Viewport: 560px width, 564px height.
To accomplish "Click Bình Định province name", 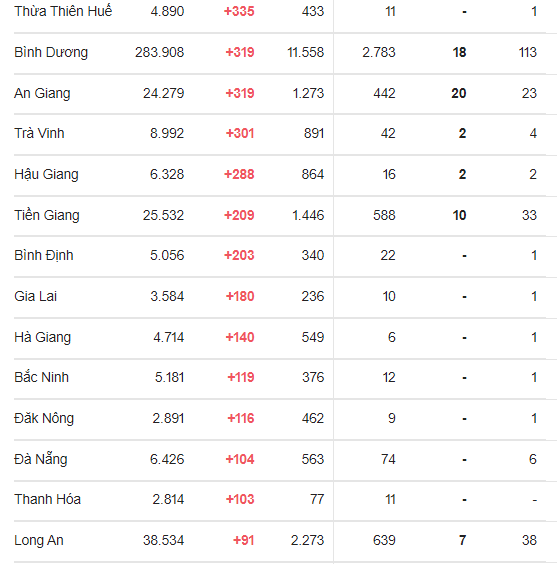I will click(44, 255).
